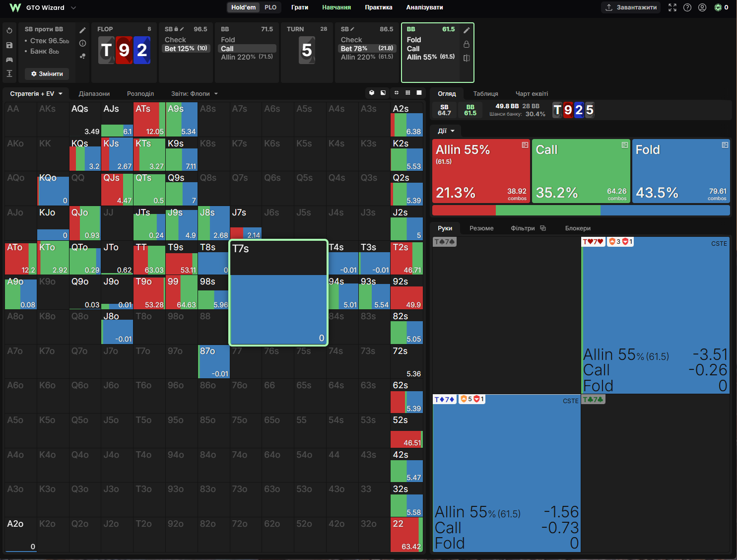737x560 pixels.
Task: Open the info icon beside the spot summary
Action: tap(82, 43)
